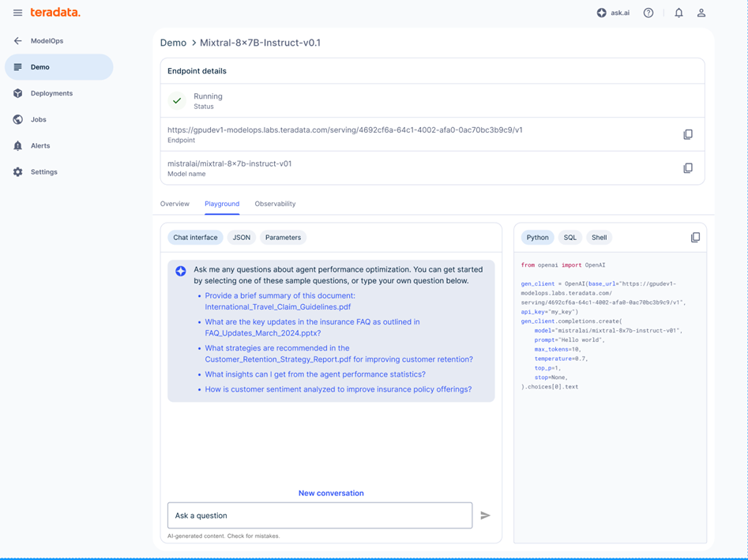Click the Jobs globe icon
The width and height of the screenshot is (748, 560).
click(x=17, y=120)
